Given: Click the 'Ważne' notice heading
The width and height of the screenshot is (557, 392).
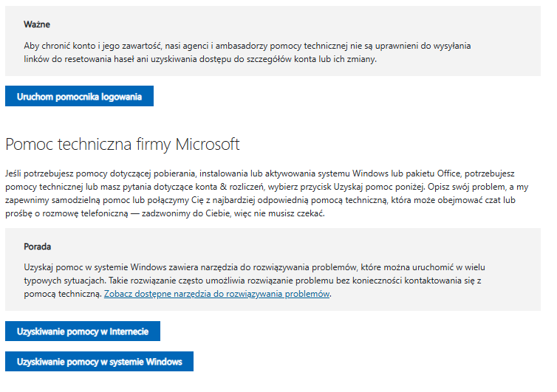Looking at the screenshot, I should (x=37, y=24).
